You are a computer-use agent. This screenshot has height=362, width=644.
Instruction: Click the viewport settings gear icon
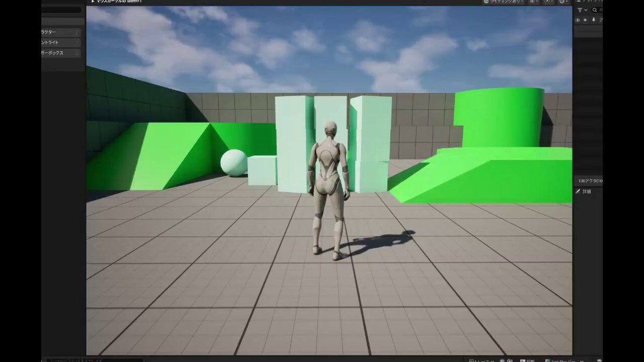click(563, 2)
